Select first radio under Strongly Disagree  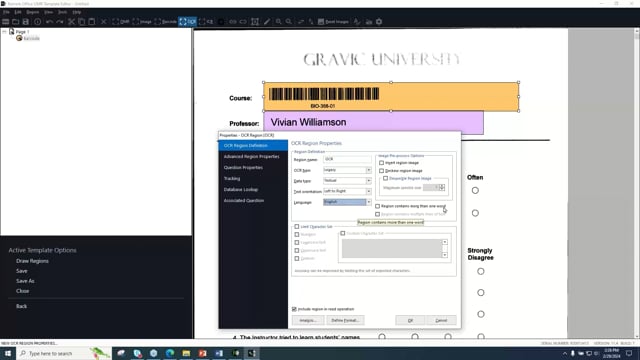click(x=481, y=271)
